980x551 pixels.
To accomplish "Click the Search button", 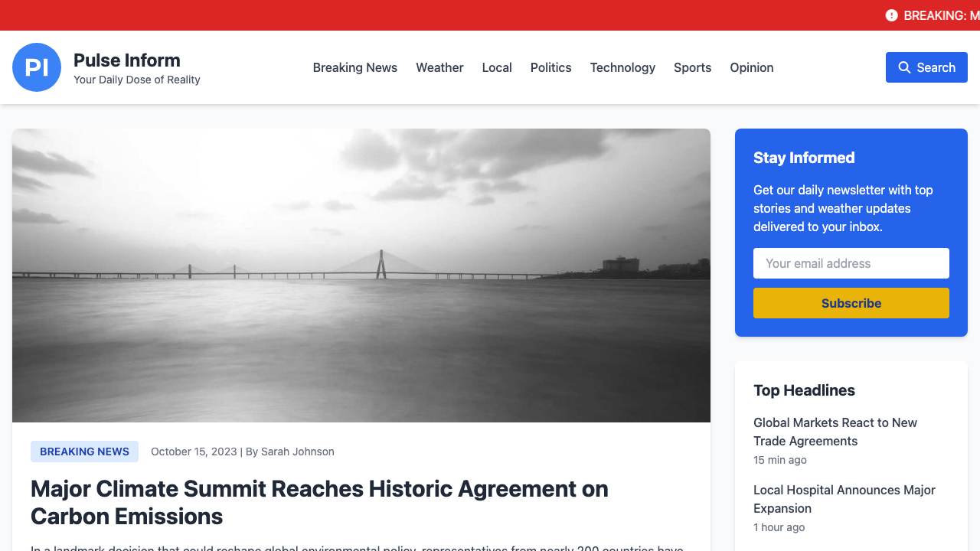I will pyautogui.click(x=926, y=67).
